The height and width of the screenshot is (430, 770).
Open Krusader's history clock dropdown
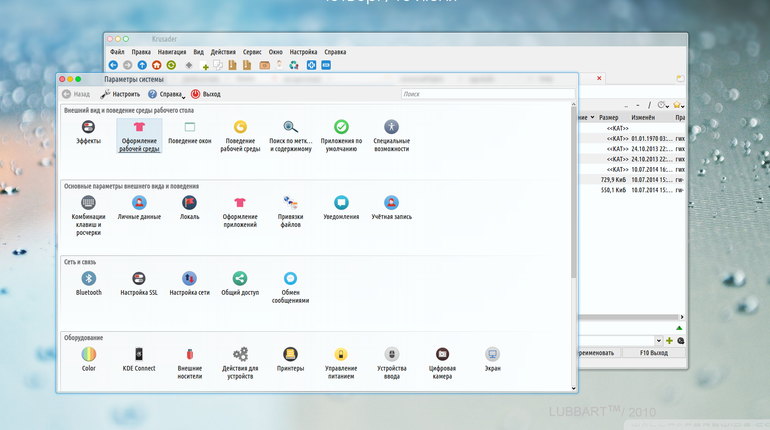(663, 105)
